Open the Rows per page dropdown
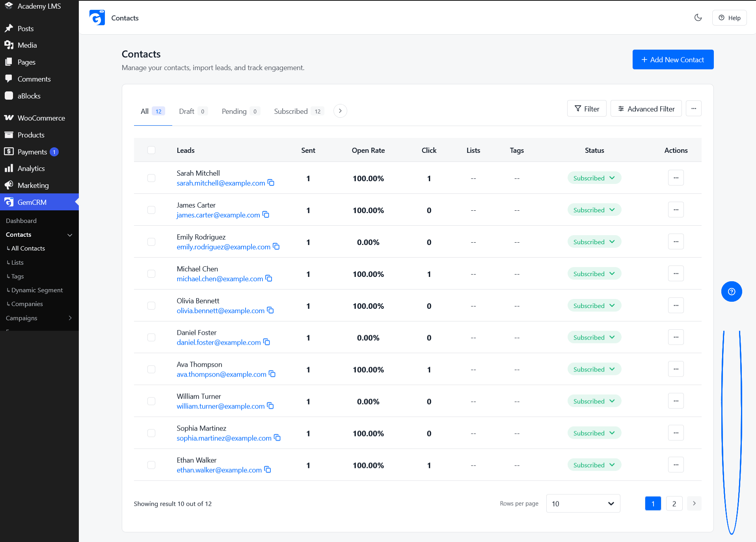 click(583, 503)
